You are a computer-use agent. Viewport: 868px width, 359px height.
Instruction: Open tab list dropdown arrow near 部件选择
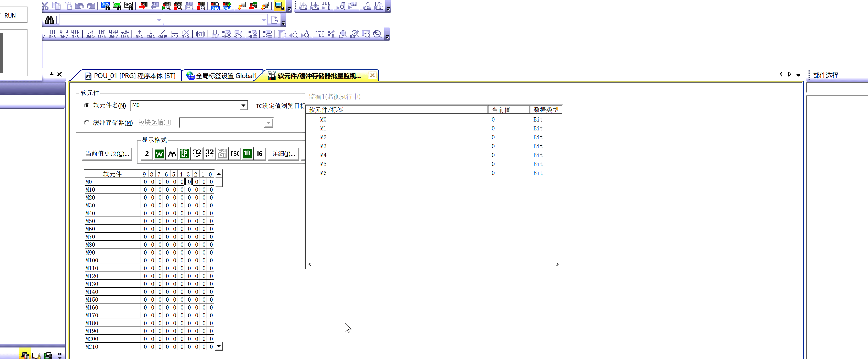click(798, 75)
